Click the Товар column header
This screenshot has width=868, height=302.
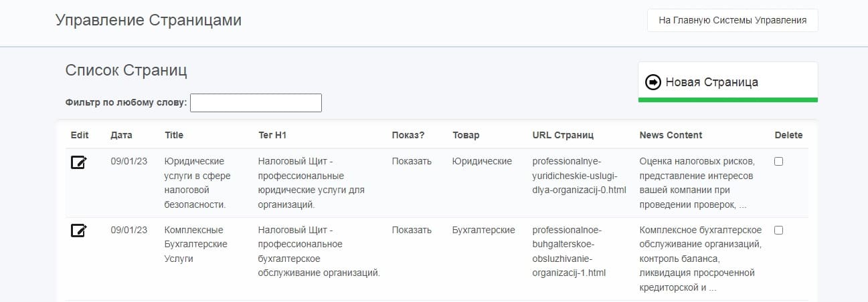pyautogui.click(x=466, y=135)
